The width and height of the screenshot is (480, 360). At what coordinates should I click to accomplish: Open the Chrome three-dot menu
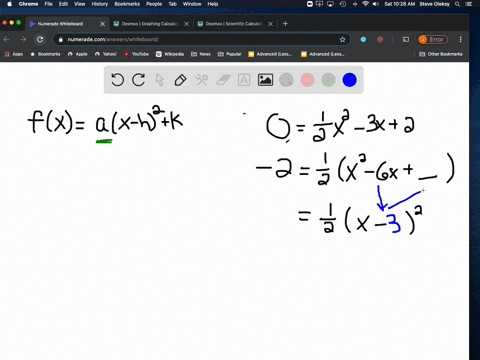point(461,39)
